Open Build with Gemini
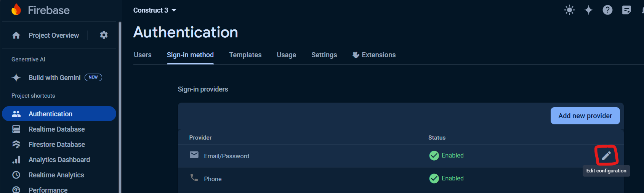This screenshot has height=193, width=644. tap(54, 78)
